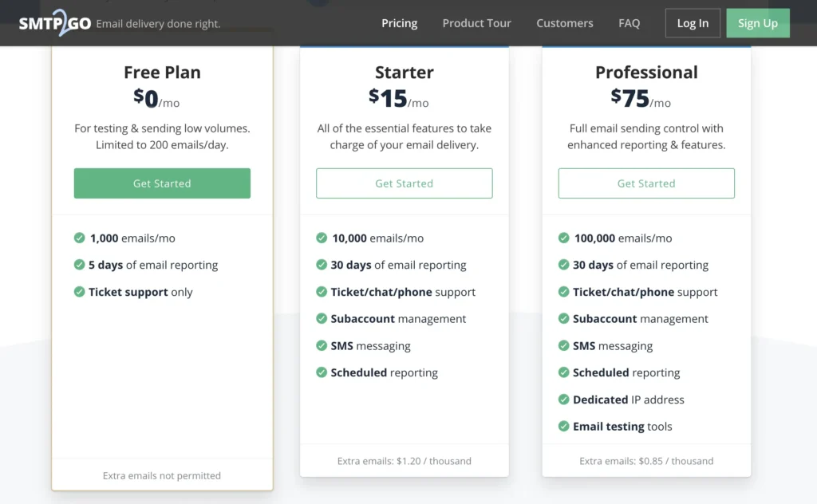Select the Professional plan heading
Viewport: 817px width, 504px height.
click(646, 73)
